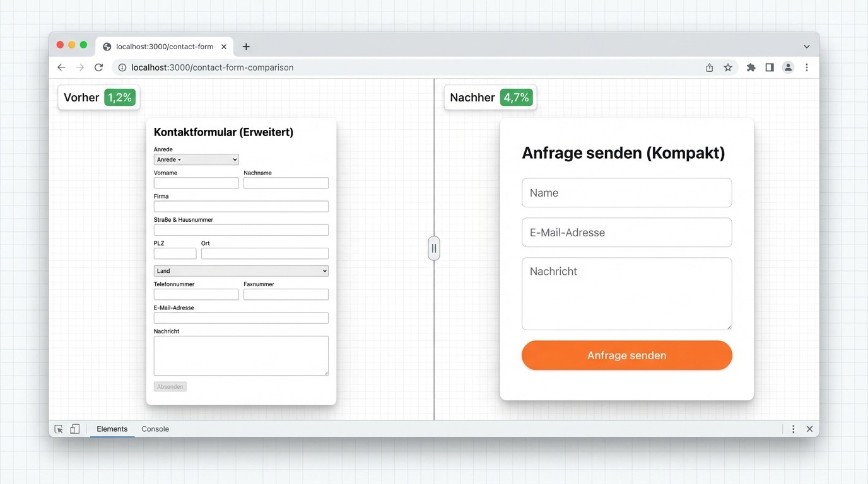This screenshot has height=484, width=868.
Task: Bookmark the page via the star icon
Action: coord(728,67)
